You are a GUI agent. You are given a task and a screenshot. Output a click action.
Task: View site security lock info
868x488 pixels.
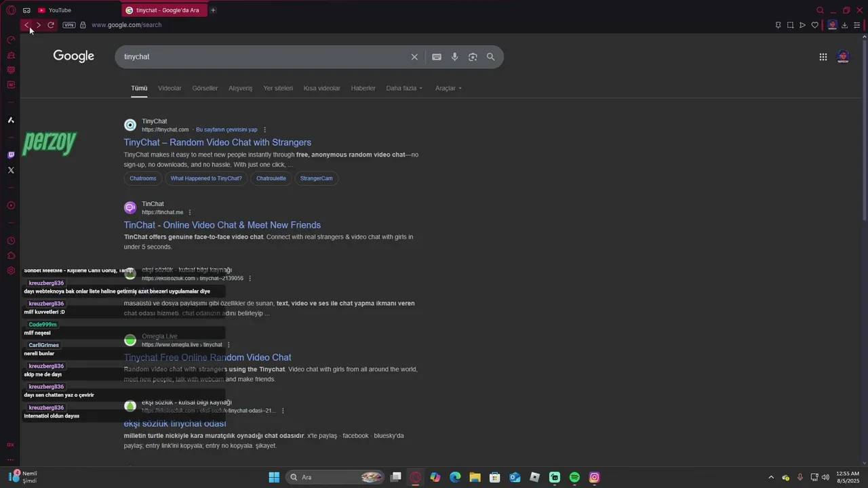[83, 25]
